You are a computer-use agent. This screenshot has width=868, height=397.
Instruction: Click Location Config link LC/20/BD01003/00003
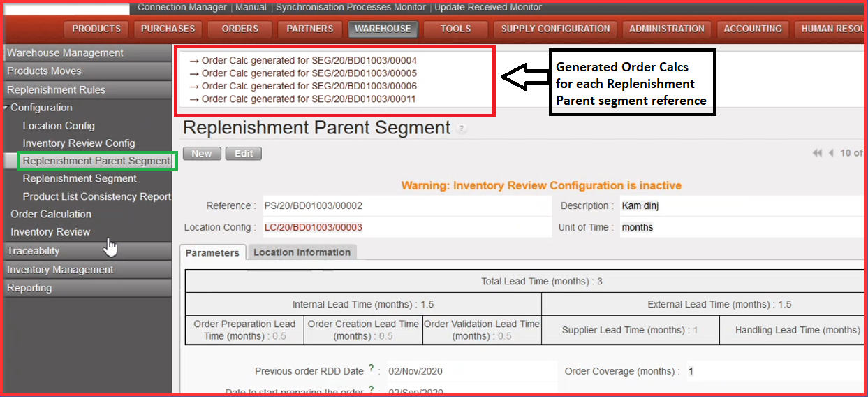(314, 227)
